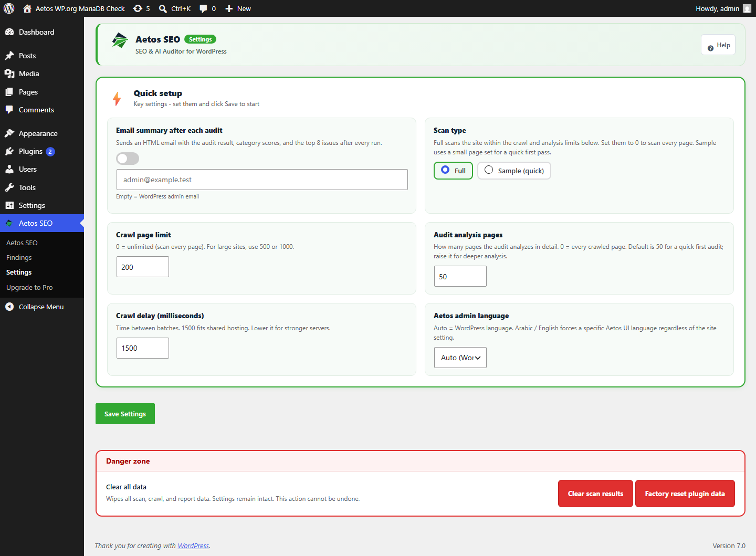Open the site home icon in admin bar
The width and height of the screenshot is (756, 556).
(27, 8)
